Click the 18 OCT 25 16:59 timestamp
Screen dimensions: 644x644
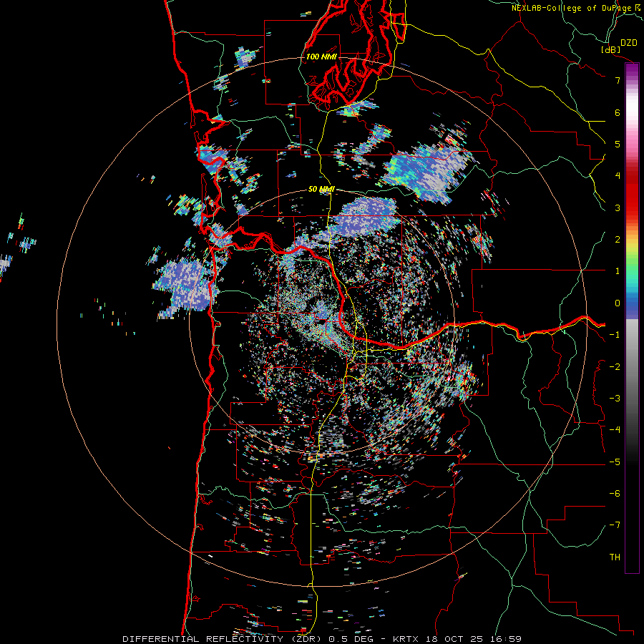pyautogui.click(x=475, y=639)
